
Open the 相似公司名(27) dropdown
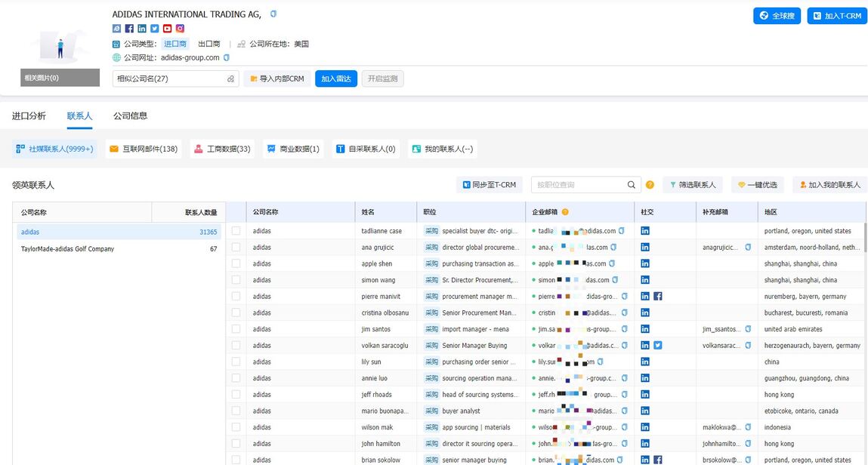175,79
